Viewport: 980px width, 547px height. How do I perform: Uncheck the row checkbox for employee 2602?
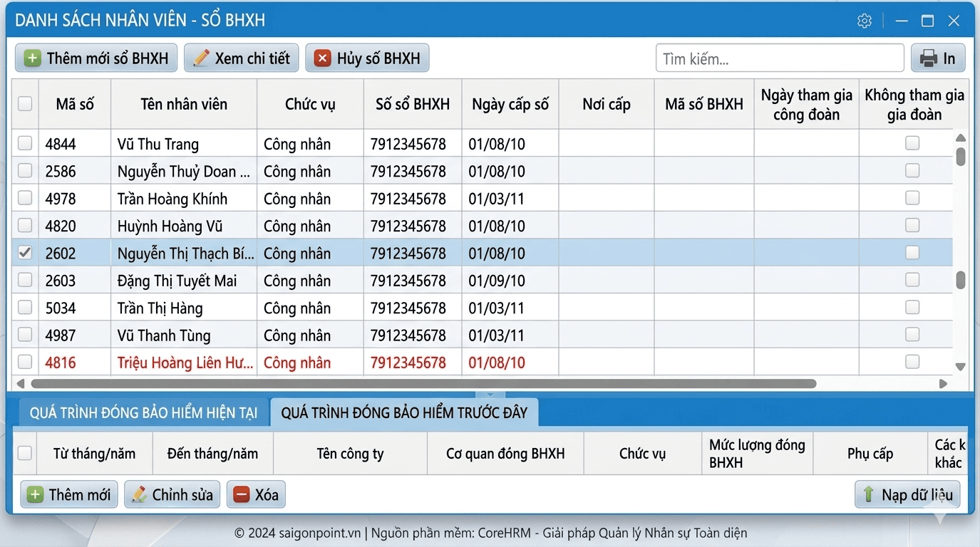(25, 253)
